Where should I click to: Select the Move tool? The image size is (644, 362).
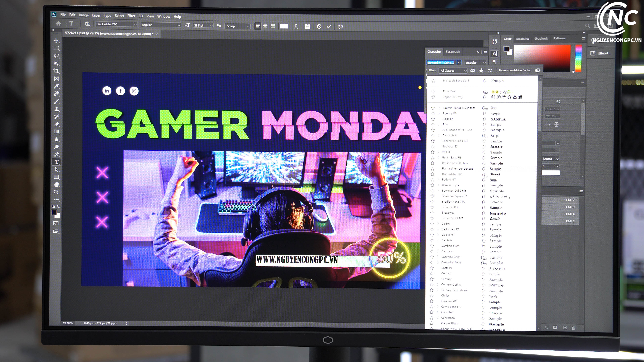pos(56,40)
